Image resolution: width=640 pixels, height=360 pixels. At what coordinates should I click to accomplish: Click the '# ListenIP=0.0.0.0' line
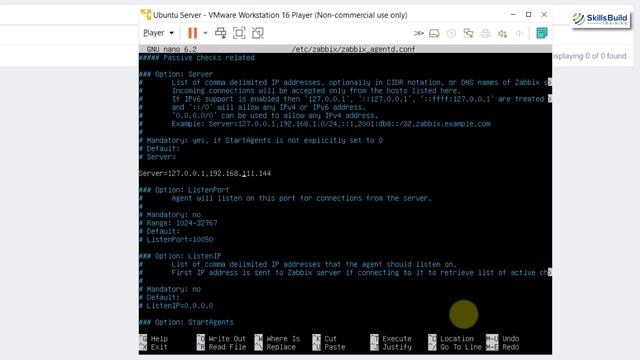click(x=176, y=306)
